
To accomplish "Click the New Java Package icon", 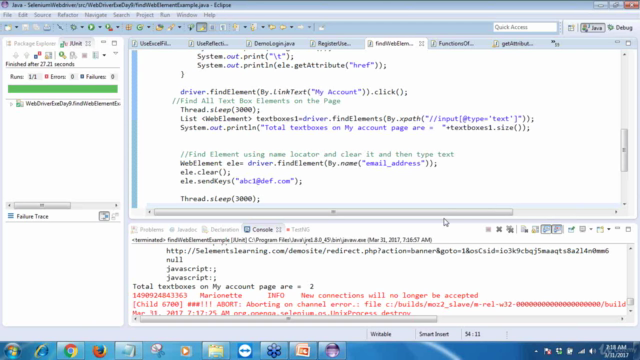I will (x=129, y=27).
